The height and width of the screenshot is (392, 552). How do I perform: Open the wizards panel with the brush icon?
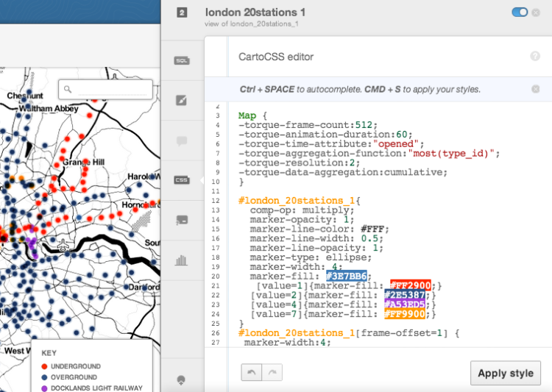pyautogui.click(x=182, y=100)
